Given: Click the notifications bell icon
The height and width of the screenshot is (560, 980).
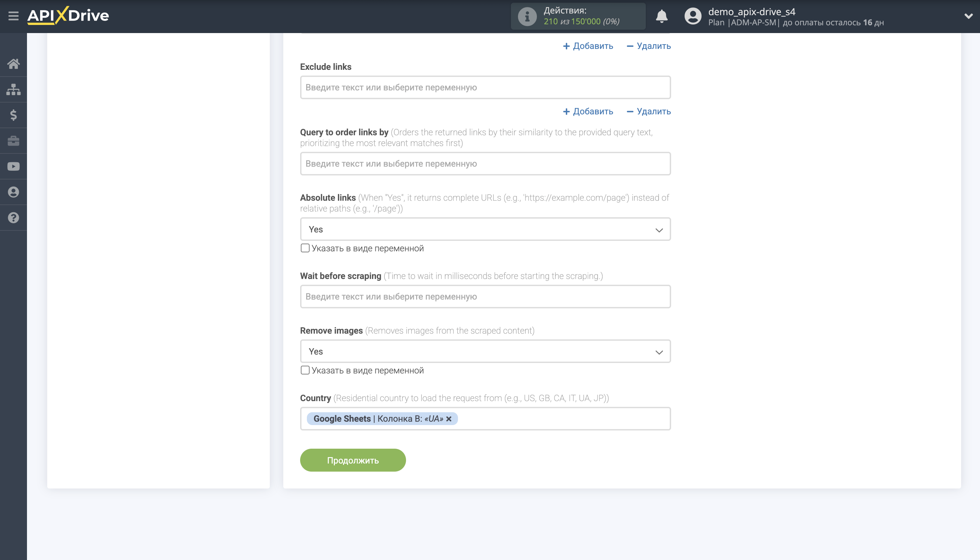Looking at the screenshot, I should (661, 16).
